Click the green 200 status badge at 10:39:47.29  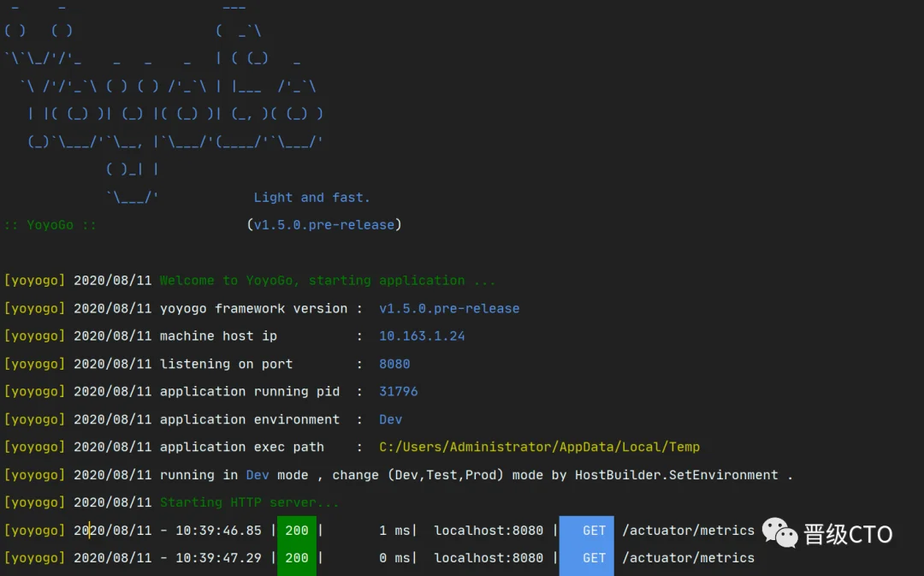(x=297, y=558)
